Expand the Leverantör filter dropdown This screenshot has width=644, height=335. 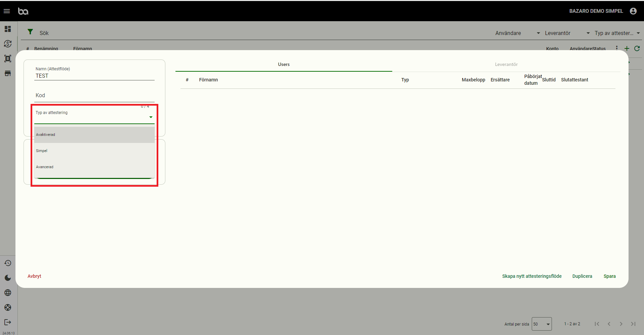567,33
